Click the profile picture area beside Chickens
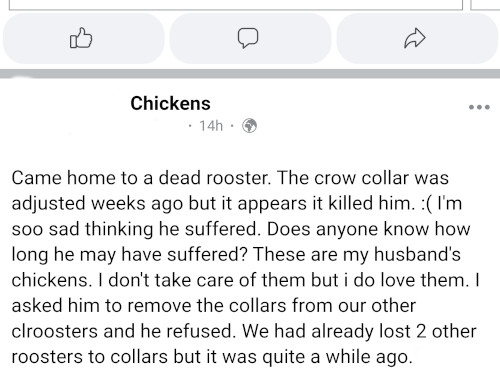 point(63,112)
